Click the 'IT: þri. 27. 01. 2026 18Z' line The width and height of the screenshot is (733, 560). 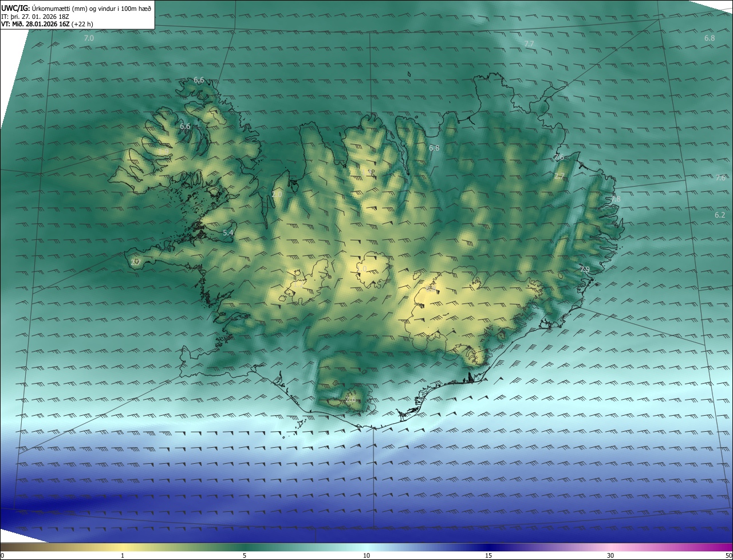tap(35, 17)
